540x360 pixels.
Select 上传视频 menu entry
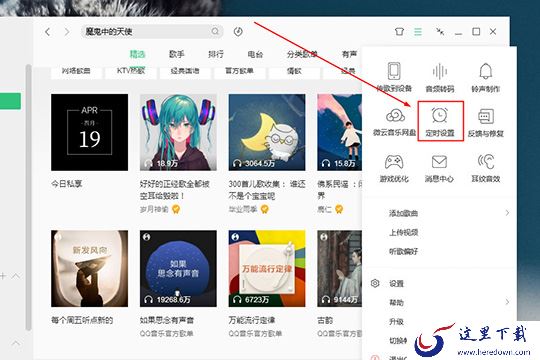[x=403, y=233]
